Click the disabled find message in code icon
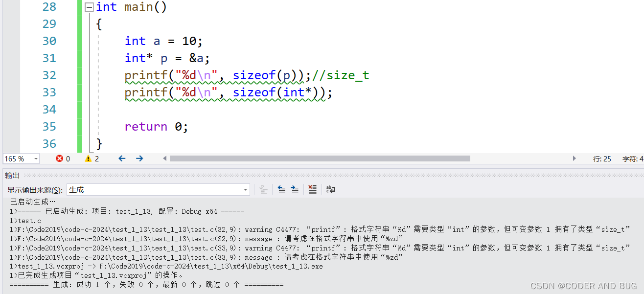The height and width of the screenshot is (294, 644). coord(263,189)
